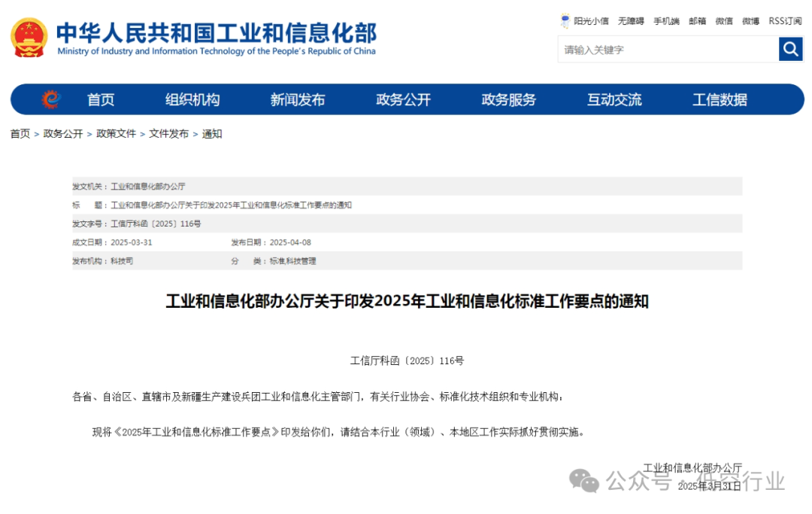Switch to the 新闻发布 navigation tab
This screenshot has height=514, width=812.
(x=297, y=99)
